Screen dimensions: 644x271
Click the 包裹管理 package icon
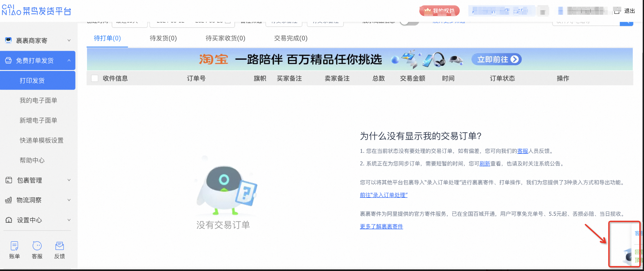pyautogui.click(x=9, y=180)
